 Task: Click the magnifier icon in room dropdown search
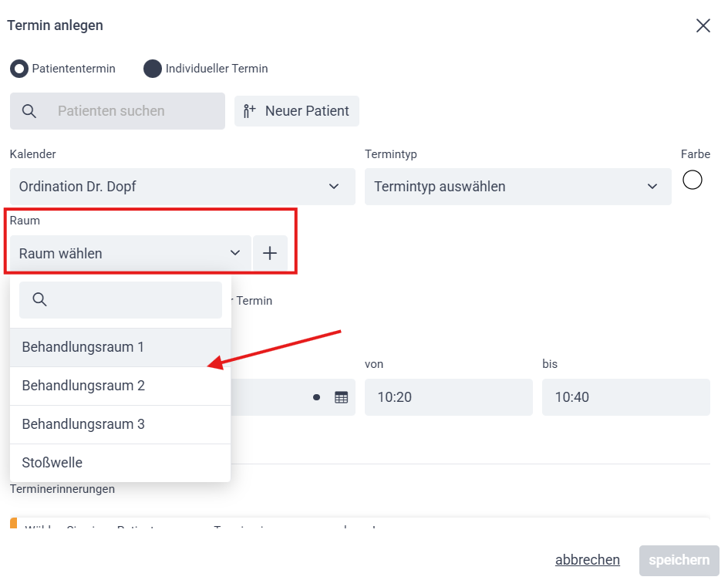click(x=39, y=300)
